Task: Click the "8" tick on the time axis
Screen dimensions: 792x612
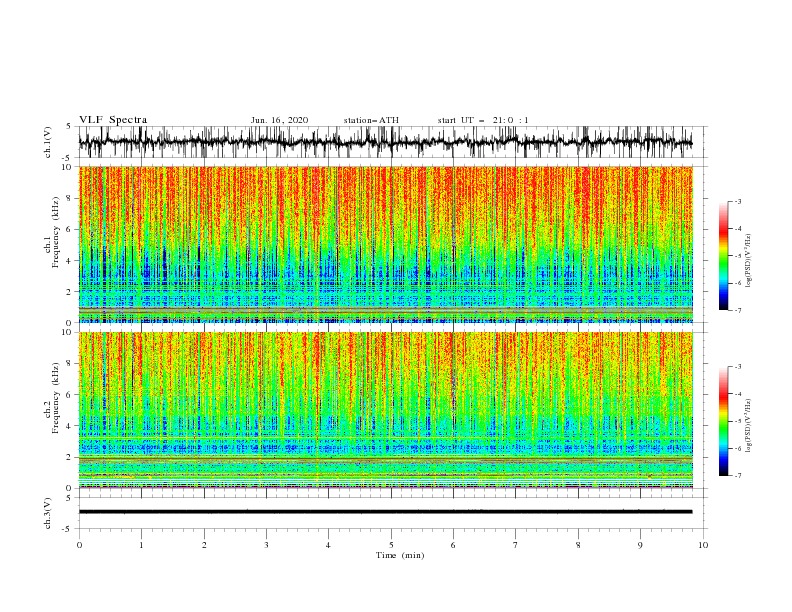Action: tap(578, 545)
